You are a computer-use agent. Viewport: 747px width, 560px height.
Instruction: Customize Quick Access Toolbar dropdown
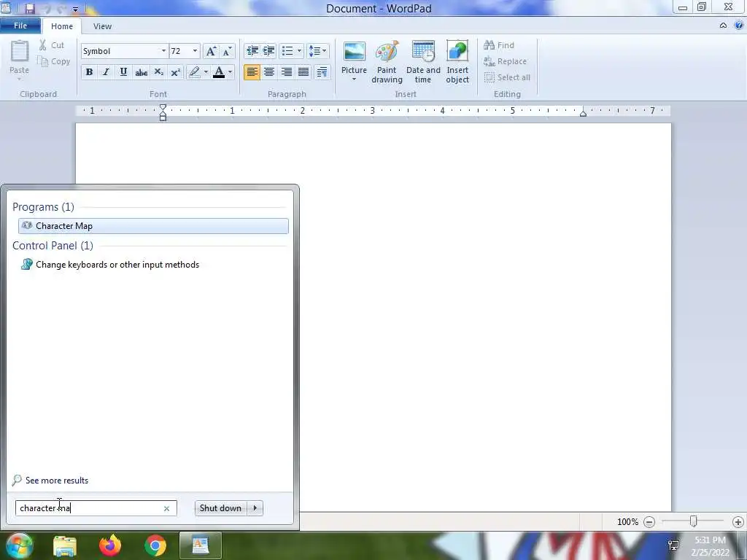click(x=75, y=9)
